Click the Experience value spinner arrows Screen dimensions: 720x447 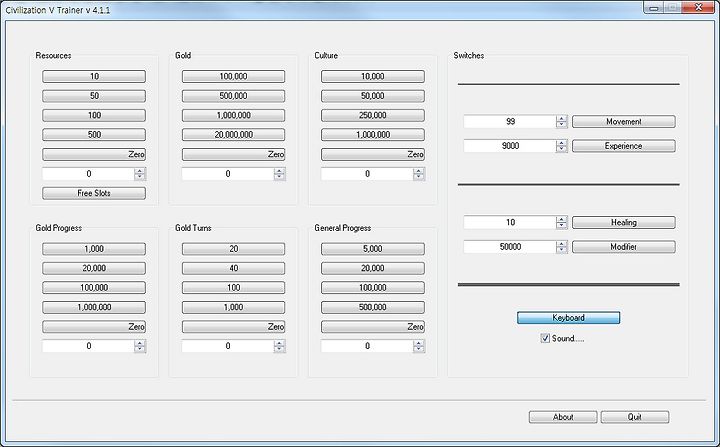pos(561,146)
